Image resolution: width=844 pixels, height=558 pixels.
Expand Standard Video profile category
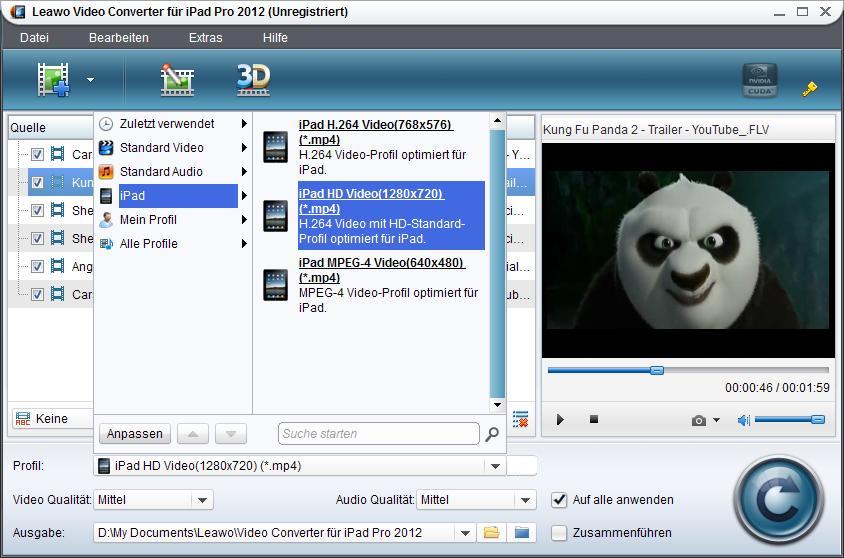tap(173, 147)
